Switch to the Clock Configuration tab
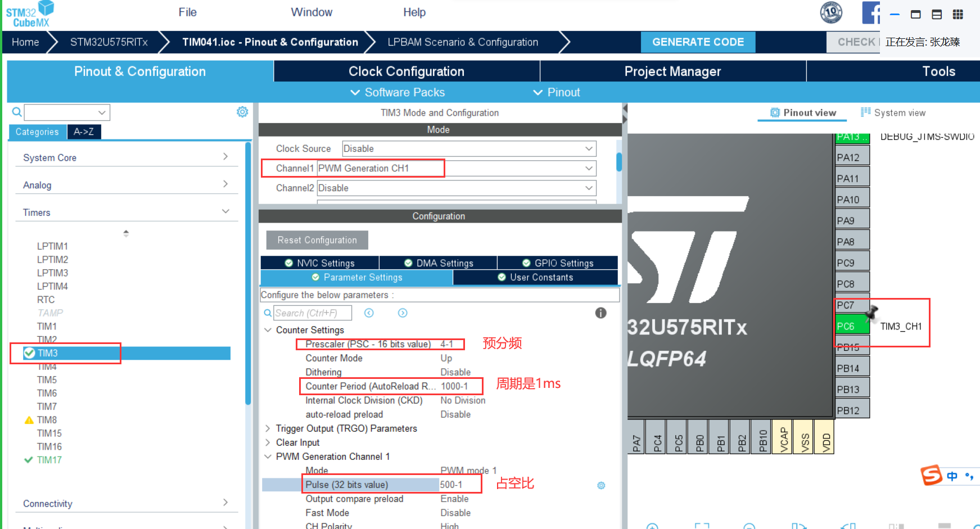This screenshot has width=980, height=529. click(407, 71)
